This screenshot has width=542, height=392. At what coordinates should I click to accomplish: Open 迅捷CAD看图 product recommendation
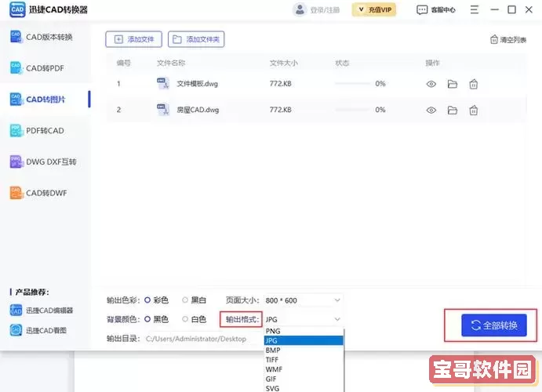click(x=38, y=330)
